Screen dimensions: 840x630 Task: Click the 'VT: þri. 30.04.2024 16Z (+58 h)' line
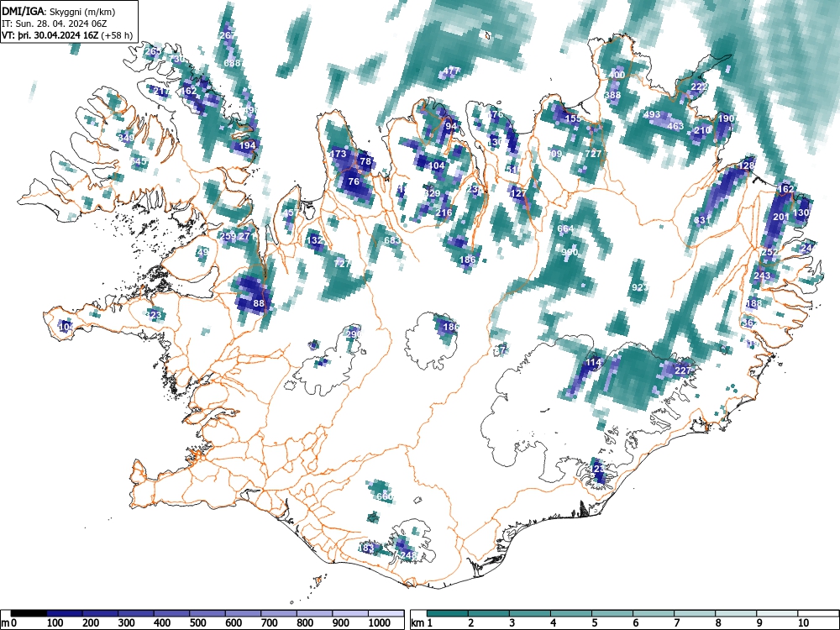pos(67,35)
